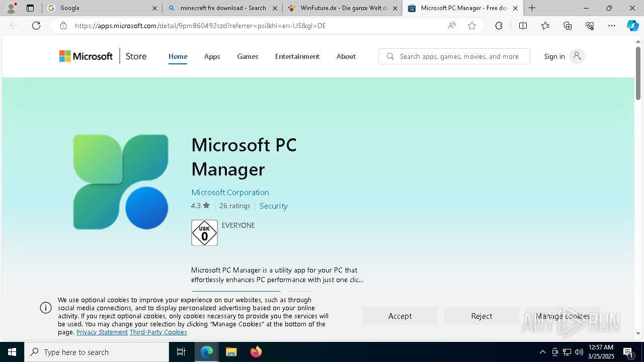This screenshot has height=362, width=644.
Task: Click the sign-in person avatar icon
Action: (577, 56)
